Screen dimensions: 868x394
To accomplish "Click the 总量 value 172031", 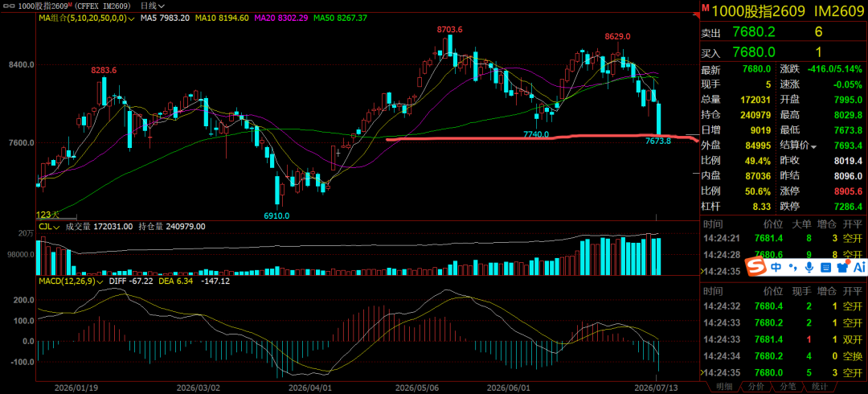I will click(755, 101).
